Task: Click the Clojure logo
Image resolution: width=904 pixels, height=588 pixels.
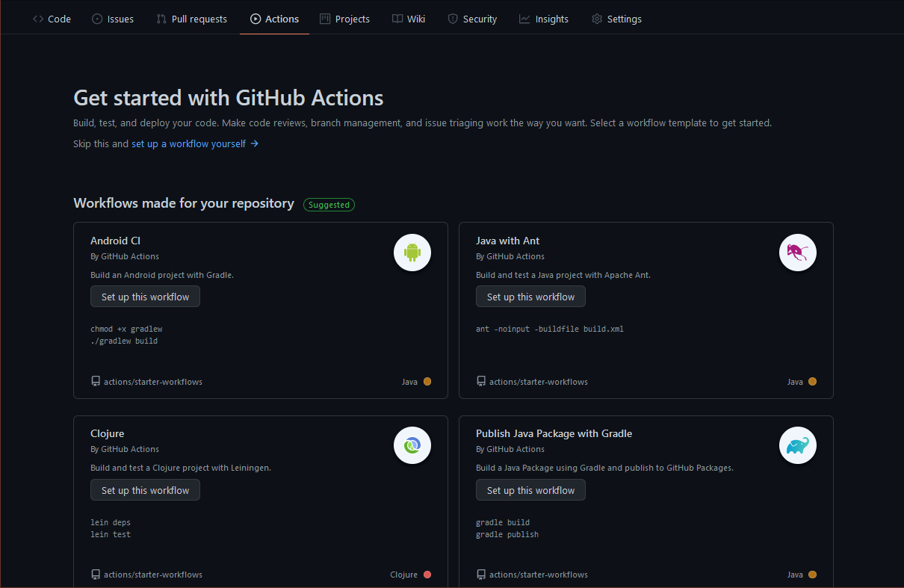Action: 412,445
